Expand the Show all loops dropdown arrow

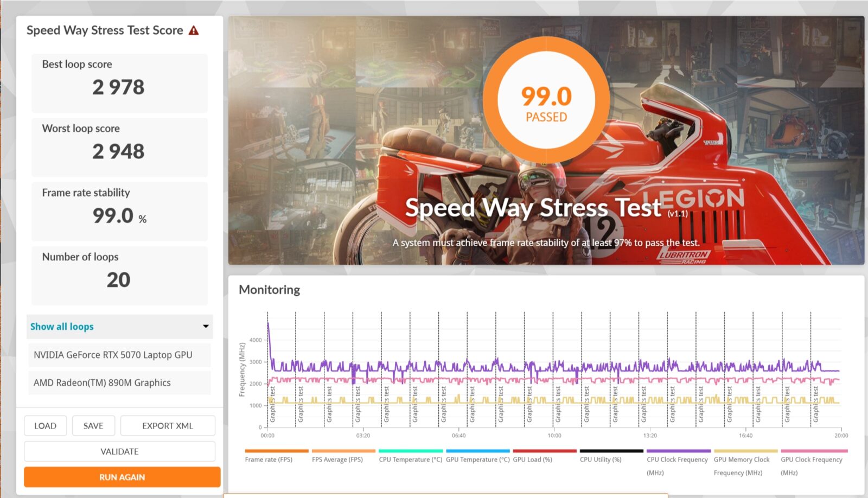click(206, 327)
